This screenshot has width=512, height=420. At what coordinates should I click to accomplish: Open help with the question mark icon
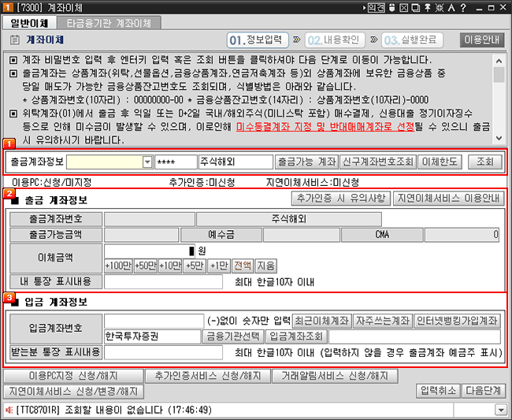[x=462, y=8]
